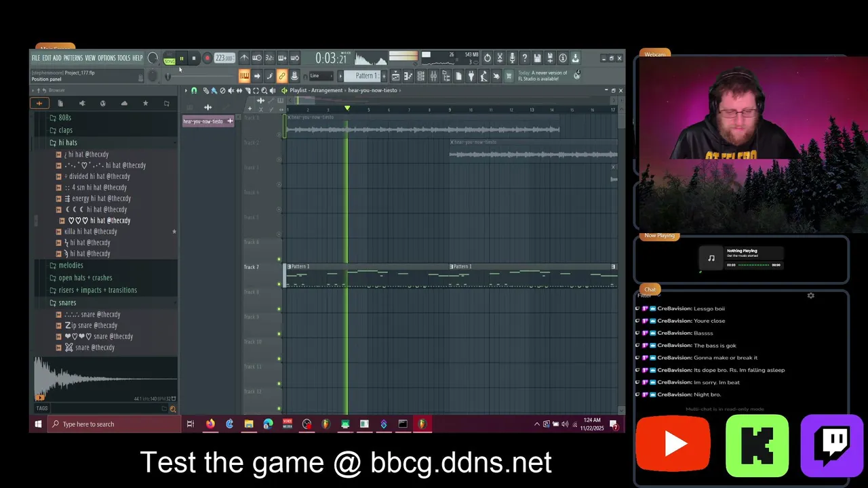Click the save project floppy icon
Image resolution: width=868 pixels, height=488 pixels.
(537, 58)
